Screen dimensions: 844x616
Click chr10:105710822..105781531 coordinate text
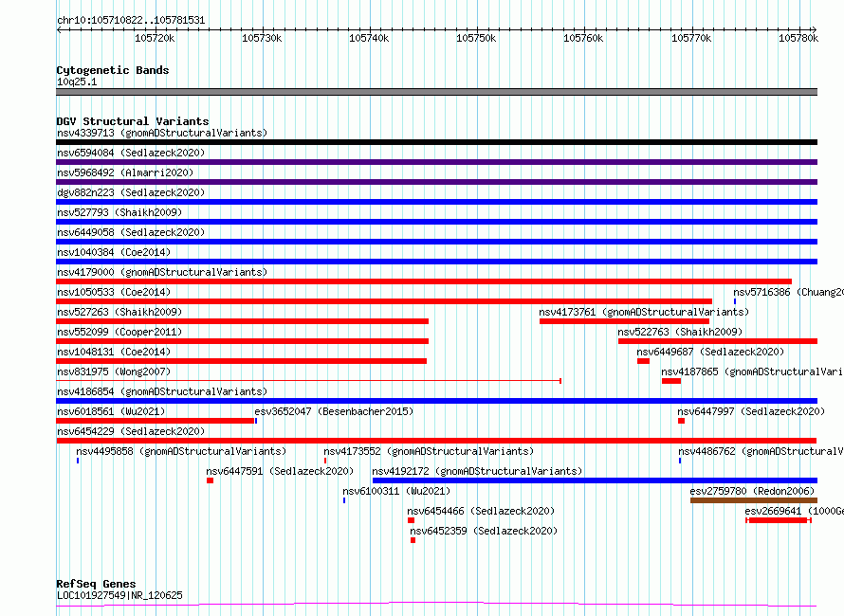click(131, 21)
